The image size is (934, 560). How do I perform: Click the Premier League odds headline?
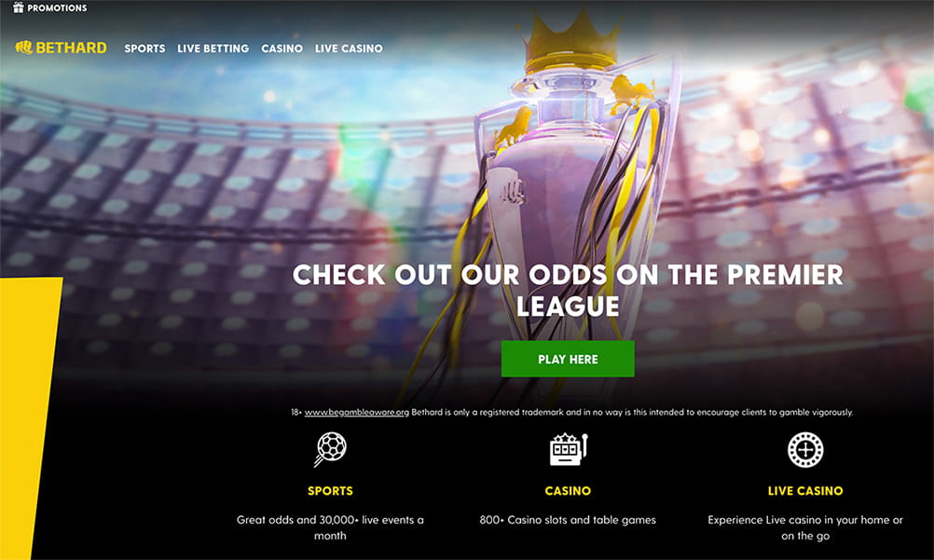point(568,290)
